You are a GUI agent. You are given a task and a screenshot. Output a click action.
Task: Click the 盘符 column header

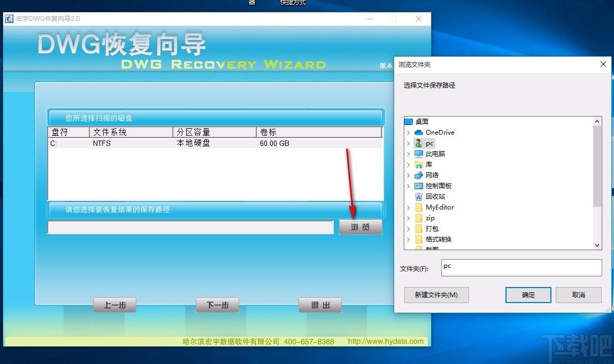[69, 133]
